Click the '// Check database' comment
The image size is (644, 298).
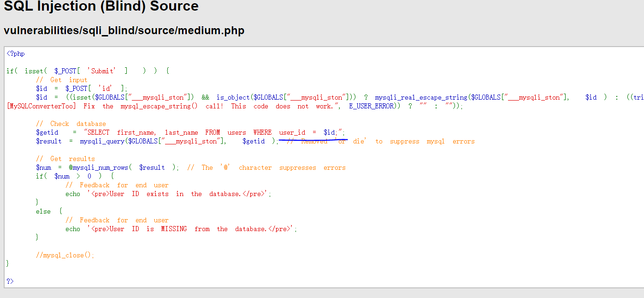click(71, 124)
